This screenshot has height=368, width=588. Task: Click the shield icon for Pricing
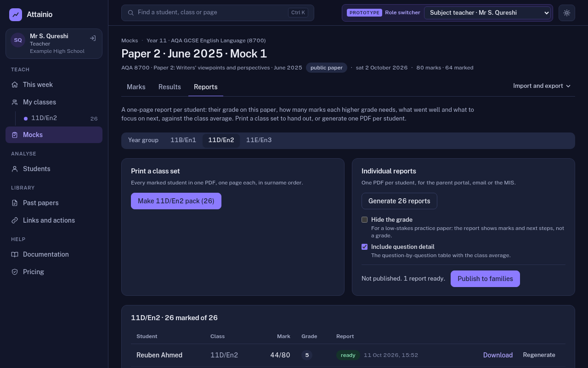point(15,272)
